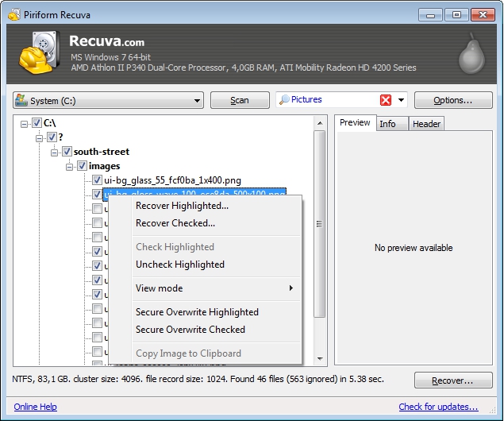
Task: Clear the Pictures filter with red X
Action: pos(386,100)
